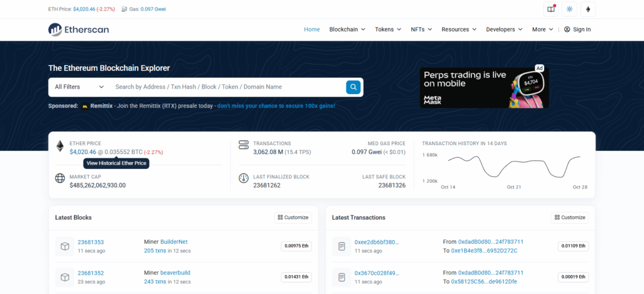This screenshot has width=644, height=294.
Task: Click the blue search magnifier button
Action: 353,87
